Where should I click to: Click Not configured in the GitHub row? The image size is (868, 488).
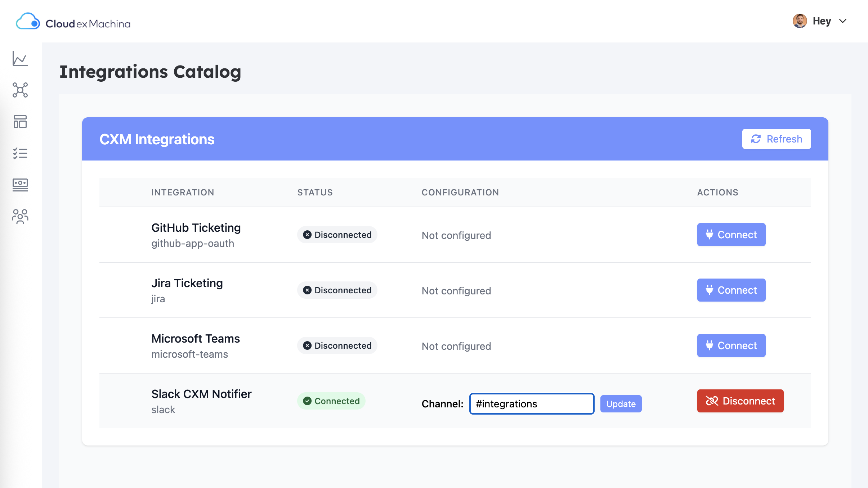456,235
